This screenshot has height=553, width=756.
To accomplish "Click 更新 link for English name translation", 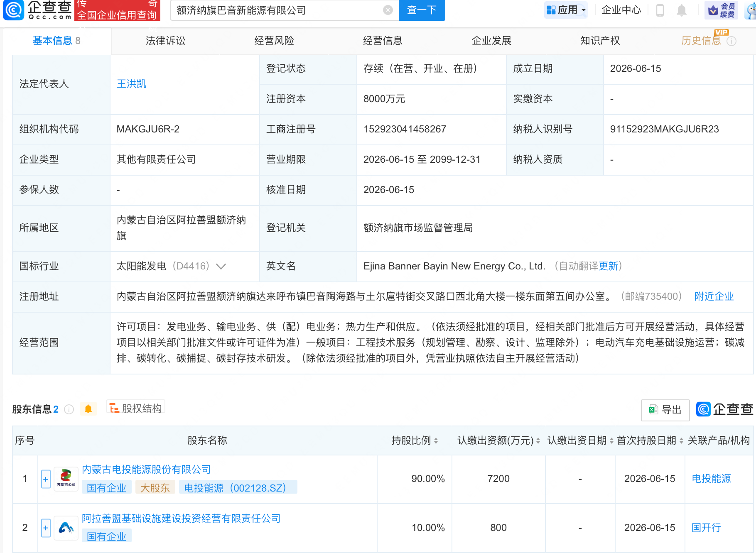I will coord(609,266).
